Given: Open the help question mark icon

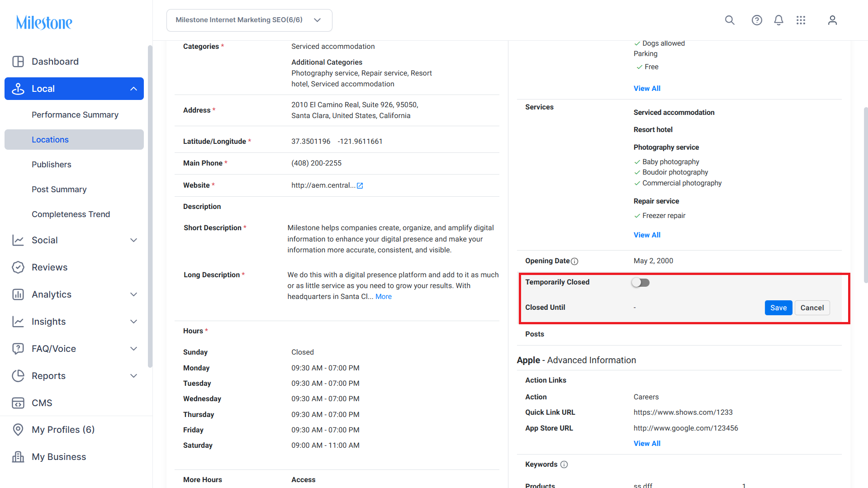Looking at the screenshot, I should (757, 20).
